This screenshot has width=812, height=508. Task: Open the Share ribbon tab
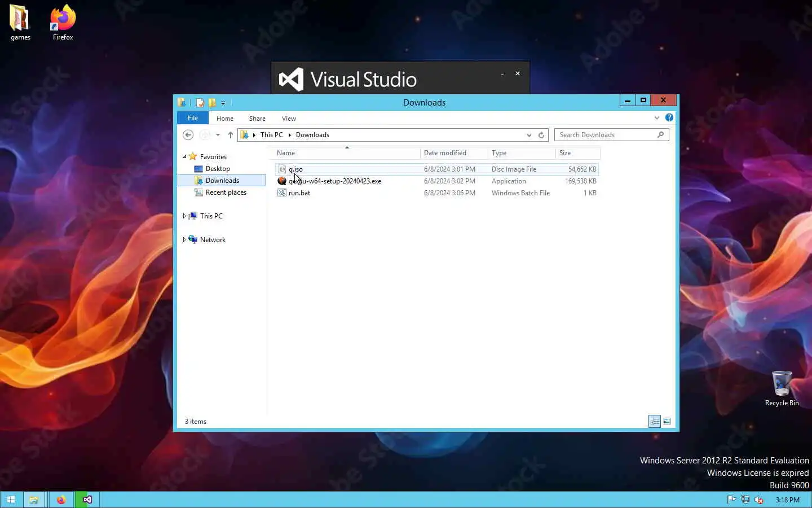point(257,119)
